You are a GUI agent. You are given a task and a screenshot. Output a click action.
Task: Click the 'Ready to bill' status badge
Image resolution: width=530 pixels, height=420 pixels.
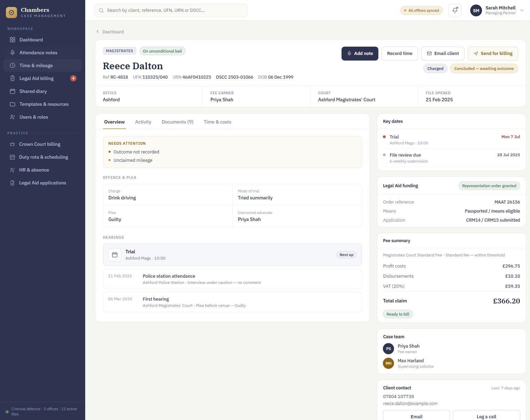(398, 314)
